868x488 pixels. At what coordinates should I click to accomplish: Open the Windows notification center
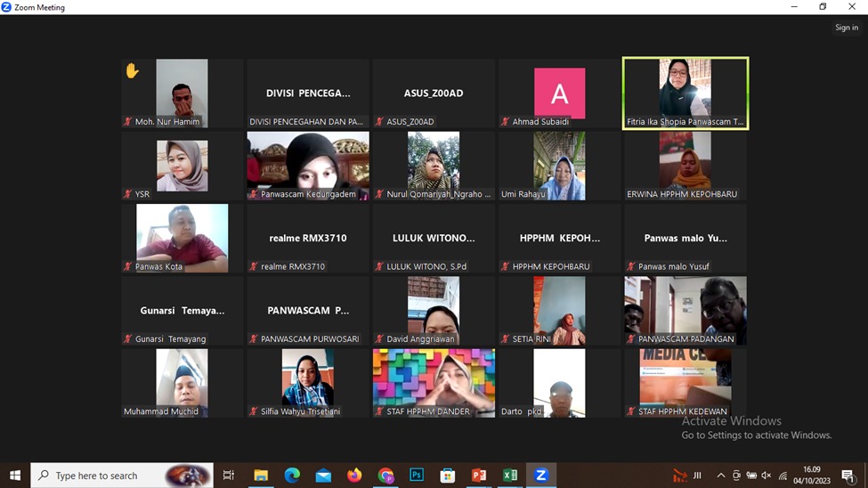click(848, 476)
